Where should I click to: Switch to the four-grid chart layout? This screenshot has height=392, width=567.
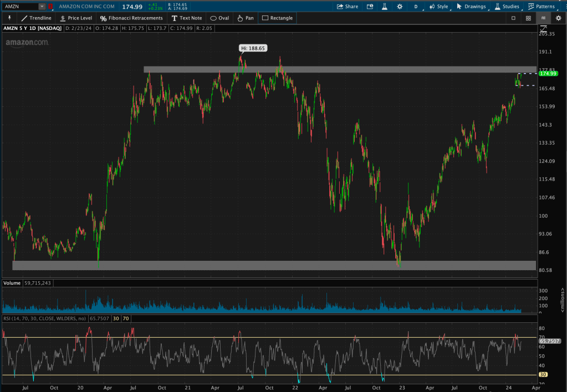point(528,18)
